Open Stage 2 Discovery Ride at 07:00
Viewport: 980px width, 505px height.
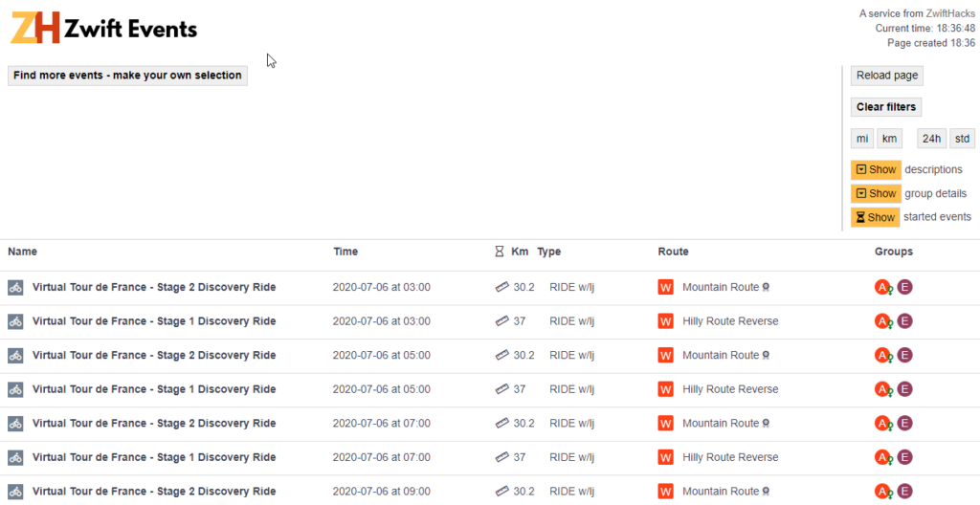[154, 423]
